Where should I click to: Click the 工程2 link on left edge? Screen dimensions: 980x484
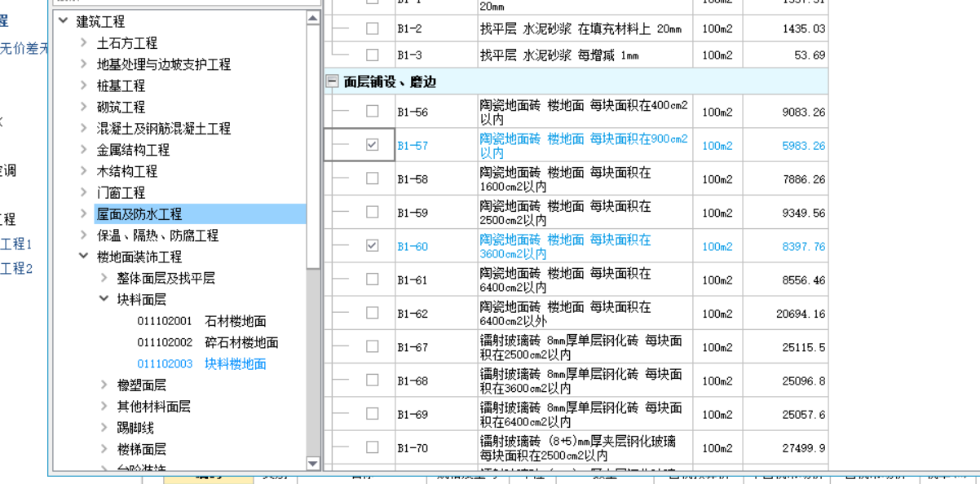click(15, 268)
